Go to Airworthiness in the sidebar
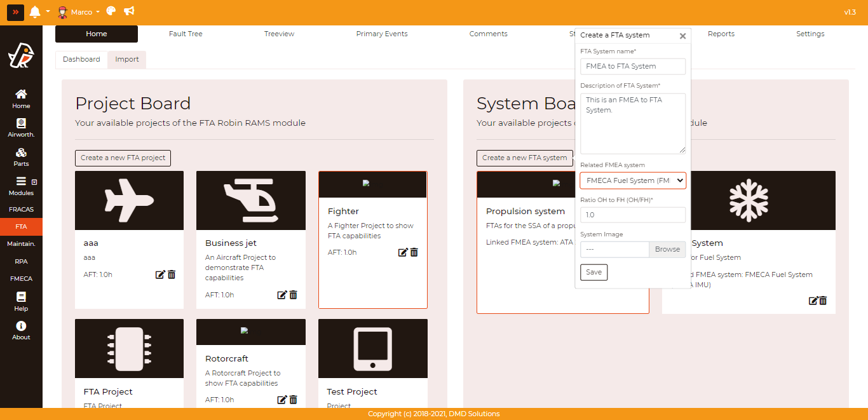 click(x=21, y=128)
